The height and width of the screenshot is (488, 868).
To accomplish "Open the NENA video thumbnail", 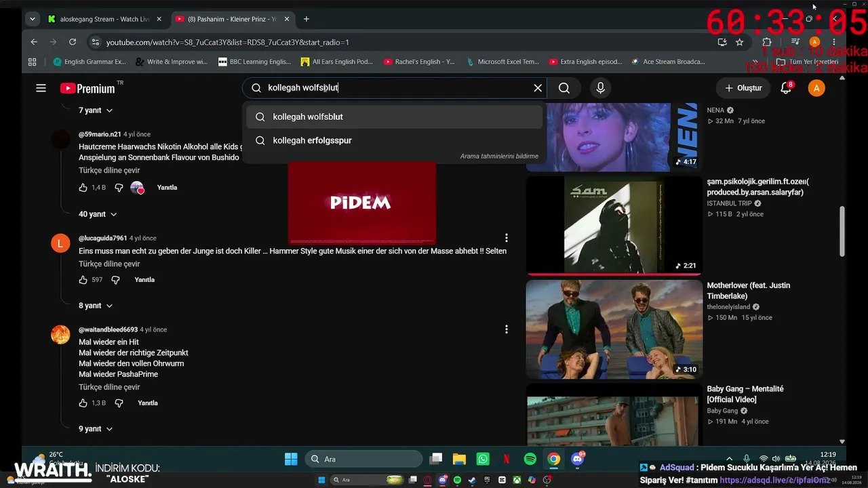I will [614, 137].
